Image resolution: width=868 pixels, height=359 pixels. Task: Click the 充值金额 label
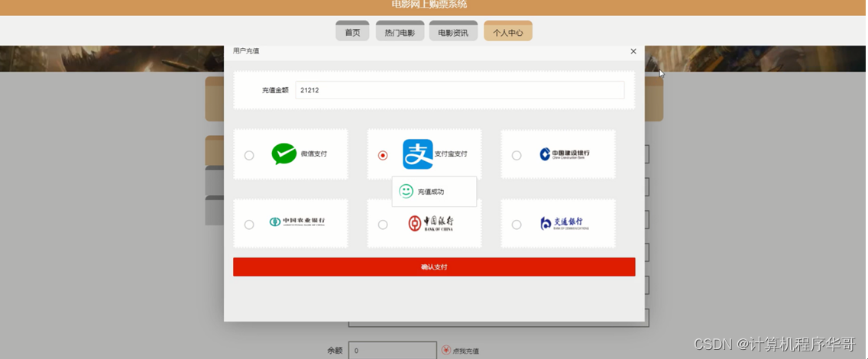[x=275, y=90]
